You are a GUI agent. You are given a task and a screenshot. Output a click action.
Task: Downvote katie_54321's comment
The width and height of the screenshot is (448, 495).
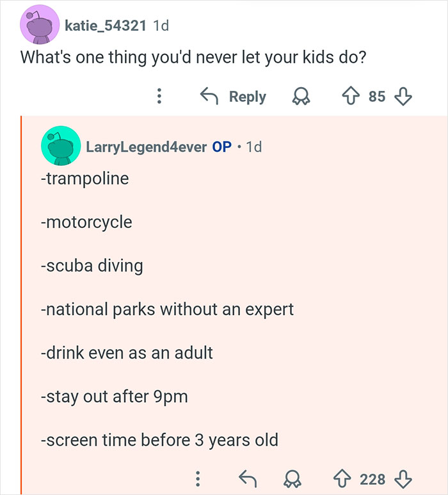pos(403,97)
